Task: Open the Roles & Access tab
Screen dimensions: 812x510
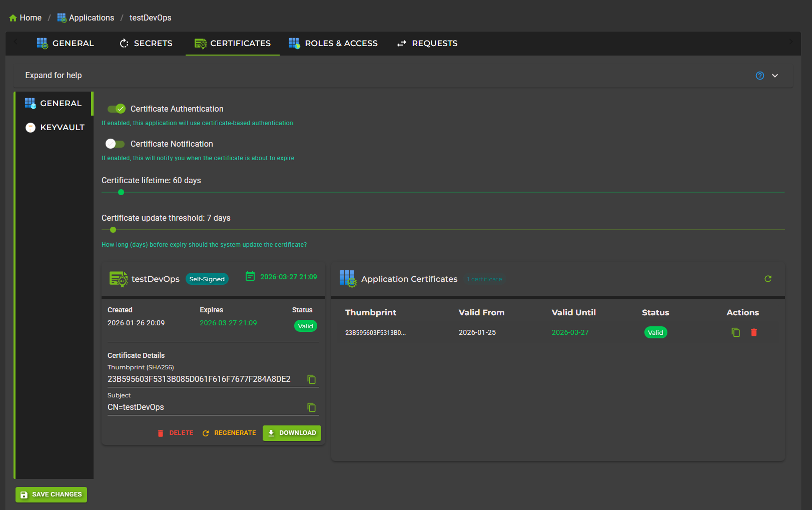Action: coord(333,44)
